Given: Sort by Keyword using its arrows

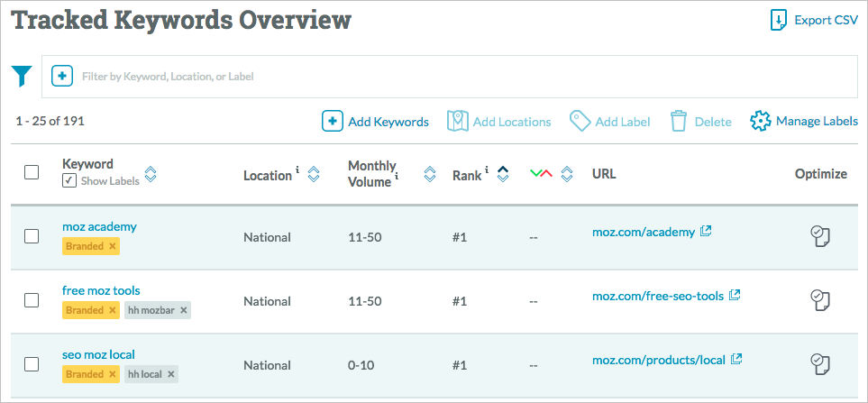Looking at the screenshot, I should (151, 174).
